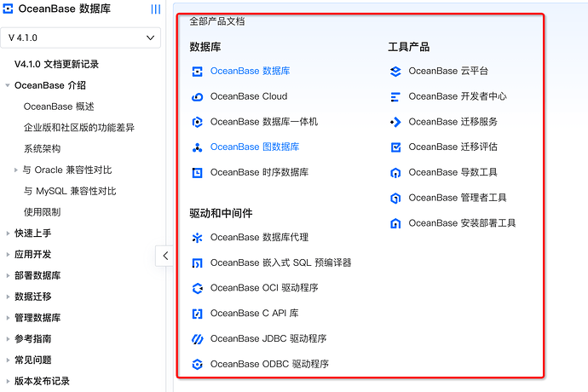The height and width of the screenshot is (392, 588).
Task: Open the OceanBase Cloud docs link
Action: pos(249,96)
